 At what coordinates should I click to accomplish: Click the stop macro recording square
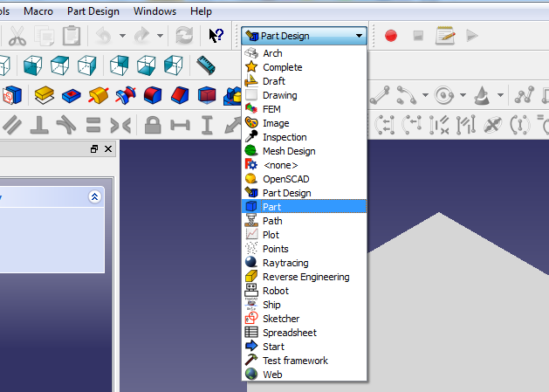(x=418, y=36)
